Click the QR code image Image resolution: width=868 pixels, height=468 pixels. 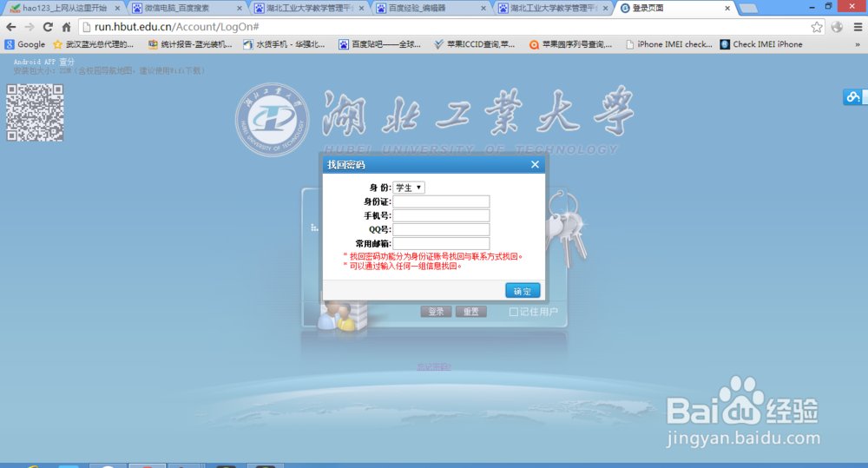pos(35,112)
